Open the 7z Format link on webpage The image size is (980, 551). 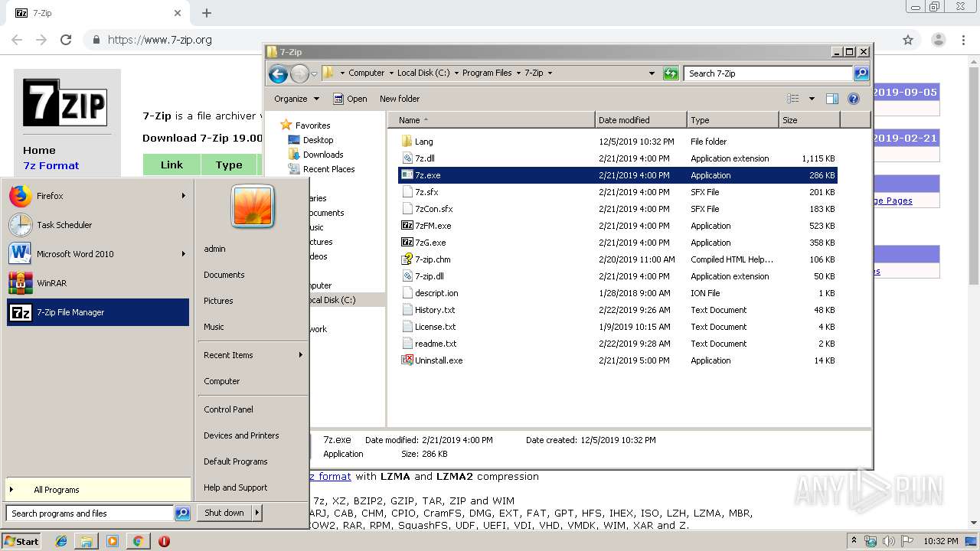[x=51, y=165]
